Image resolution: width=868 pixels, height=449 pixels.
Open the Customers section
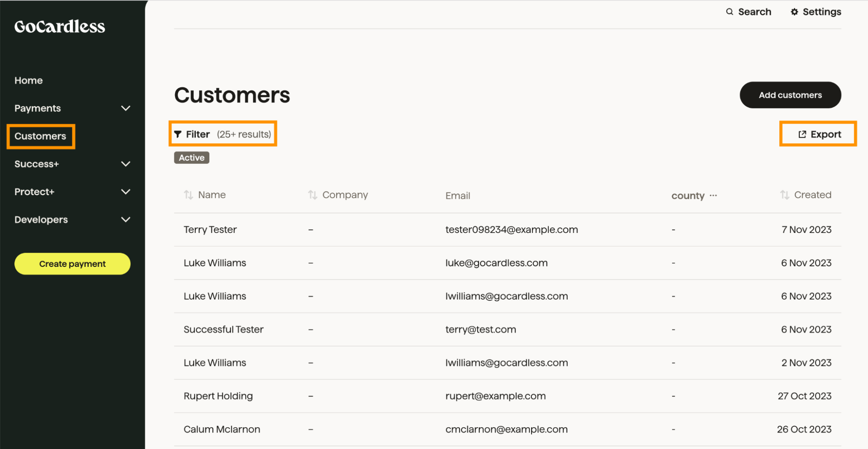pos(40,136)
